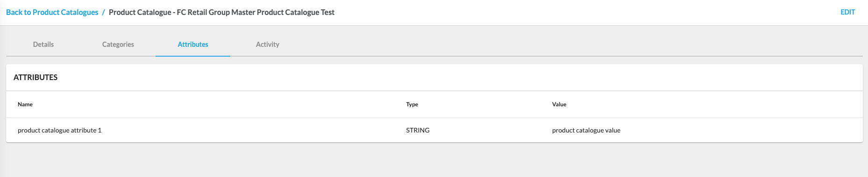868x177 pixels.
Task: Click the Type column header
Action: click(412, 104)
